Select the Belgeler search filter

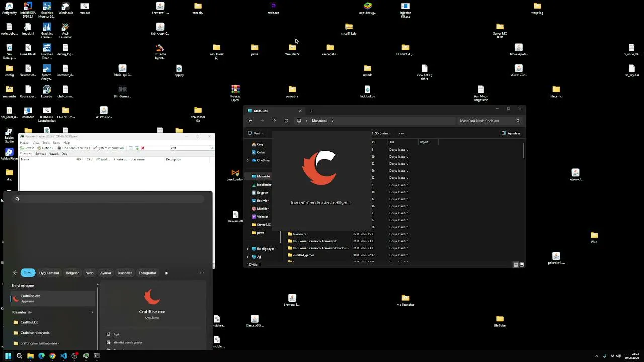[72, 273]
